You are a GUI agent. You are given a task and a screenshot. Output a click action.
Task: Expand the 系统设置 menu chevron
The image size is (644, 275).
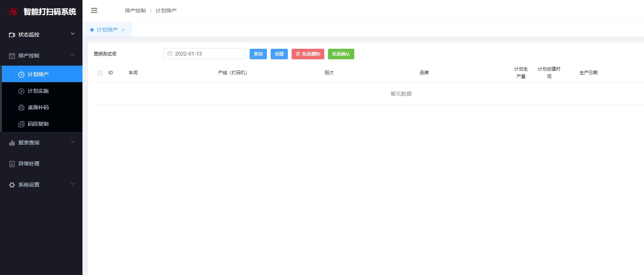tap(73, 184)
